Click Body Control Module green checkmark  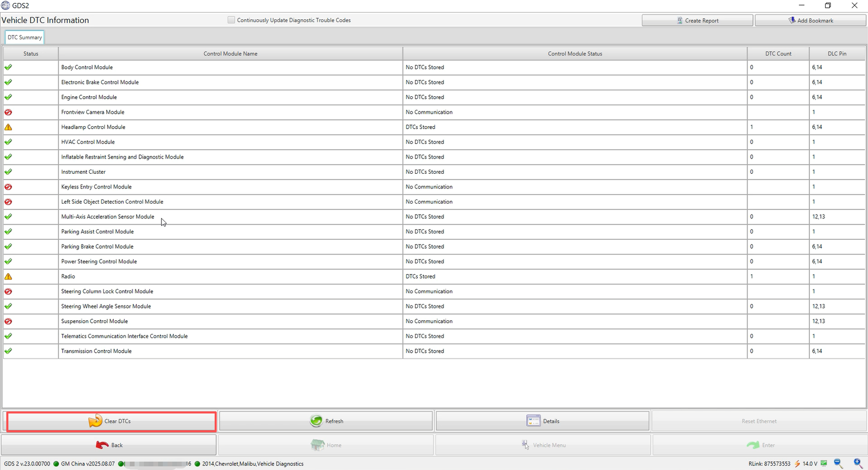[8, 68]
